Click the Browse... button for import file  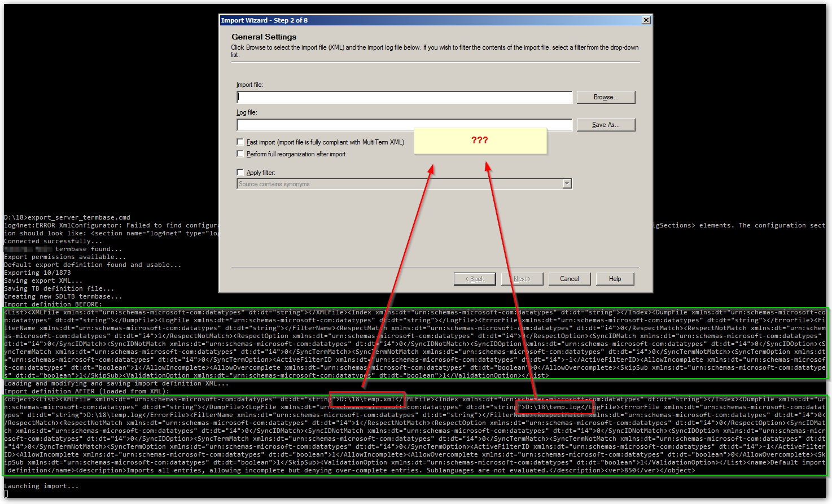606,97
